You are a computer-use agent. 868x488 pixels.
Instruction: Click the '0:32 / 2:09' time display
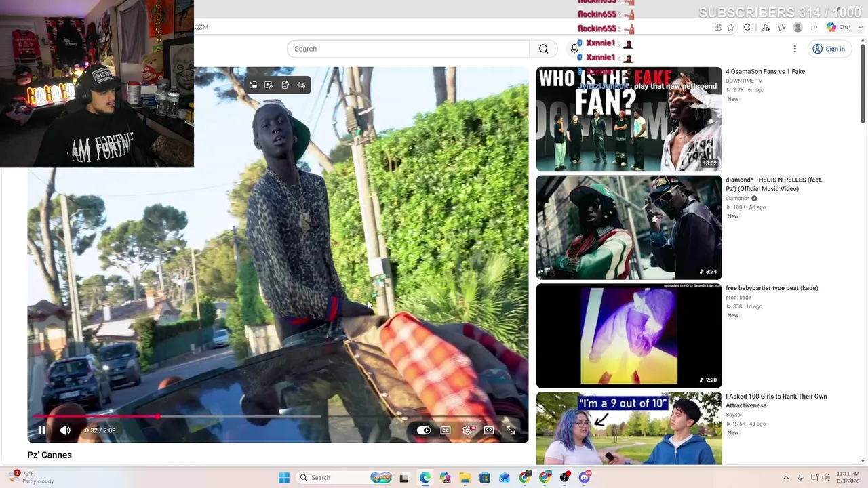100,430
